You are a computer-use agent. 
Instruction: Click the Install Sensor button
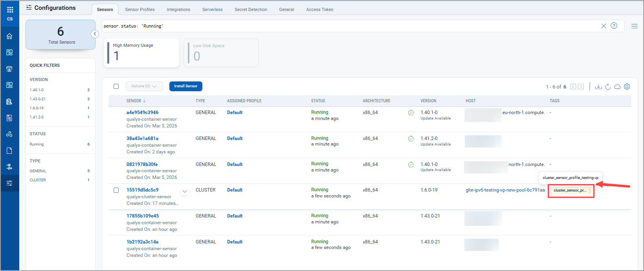coord(185,86)
